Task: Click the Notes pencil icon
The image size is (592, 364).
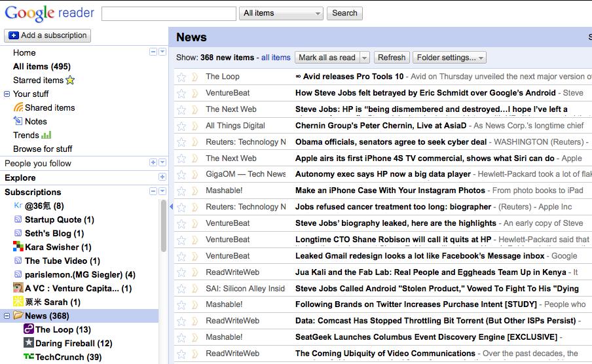Action: pyautogui.click(x=18, y=121)
